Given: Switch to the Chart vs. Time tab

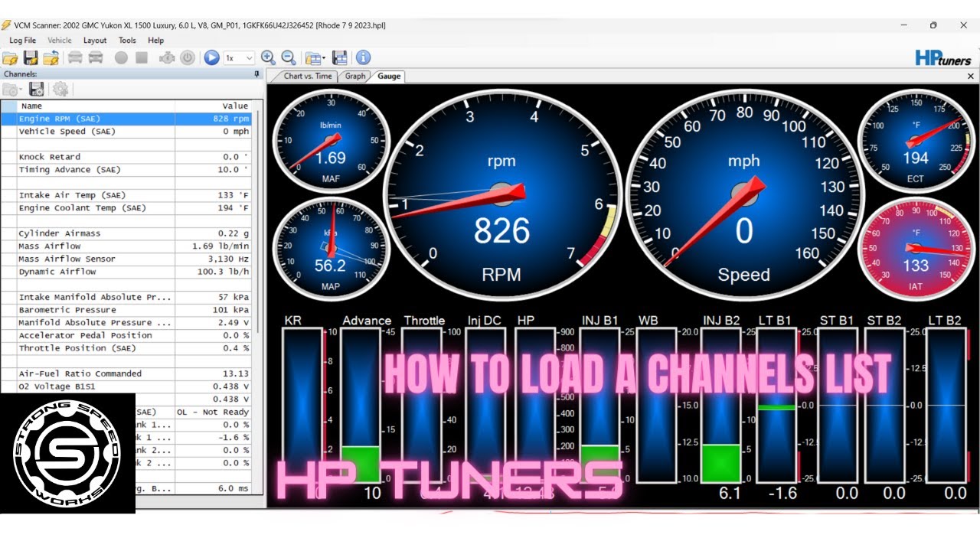Looking at the screenshot, I should click(308, 76).
